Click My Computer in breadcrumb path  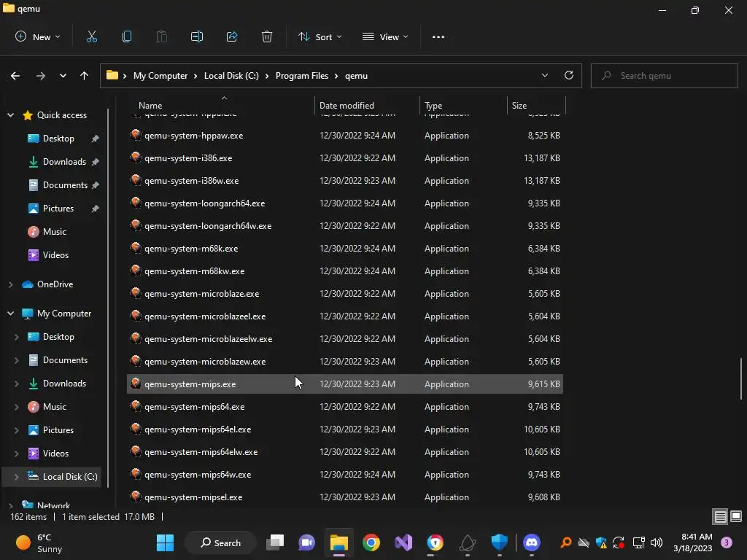tap(160, 76)
